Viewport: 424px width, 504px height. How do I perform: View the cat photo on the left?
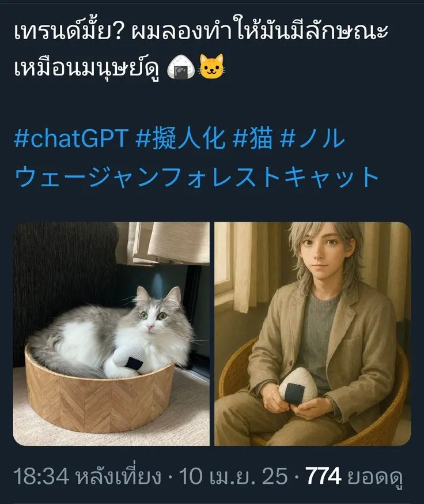pyautogui.click(x=111, y=334)
